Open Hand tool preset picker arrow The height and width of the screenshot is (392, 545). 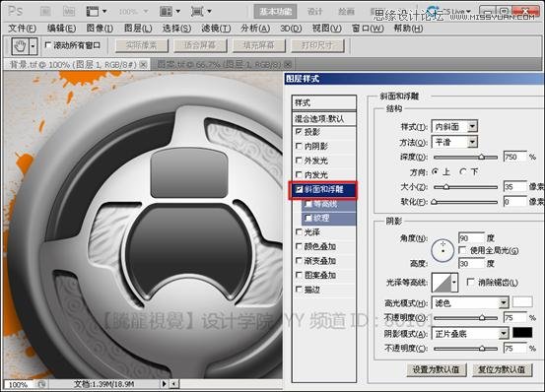click(34, 46)
